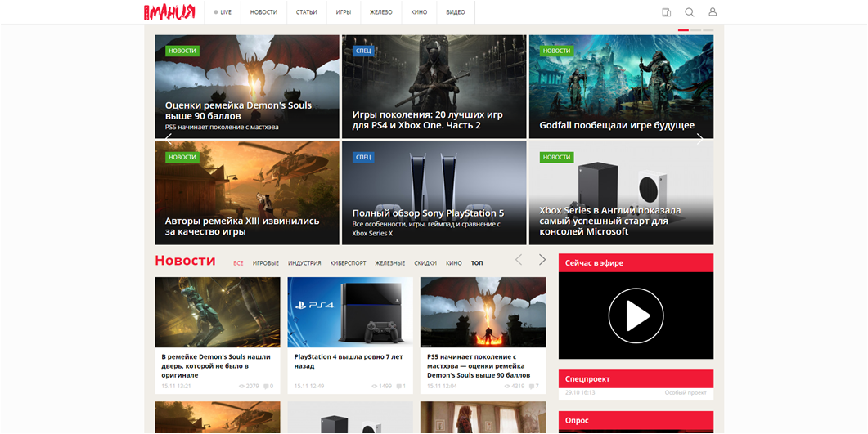Select the third carousel indicator

[708, 30]
